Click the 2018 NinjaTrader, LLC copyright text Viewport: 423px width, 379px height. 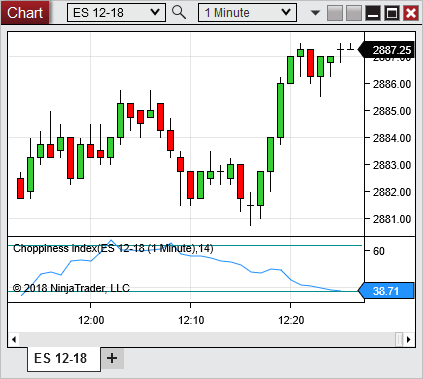point(71,288)
